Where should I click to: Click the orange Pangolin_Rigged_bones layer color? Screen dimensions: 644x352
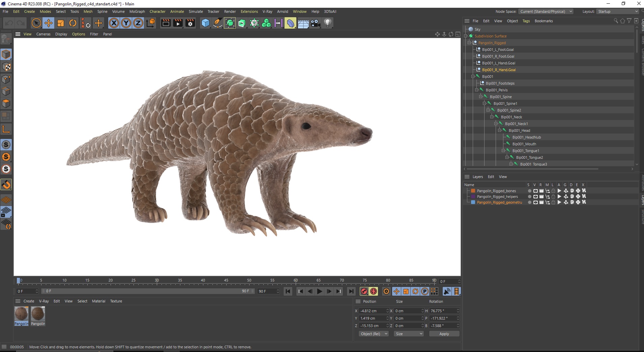473,191
